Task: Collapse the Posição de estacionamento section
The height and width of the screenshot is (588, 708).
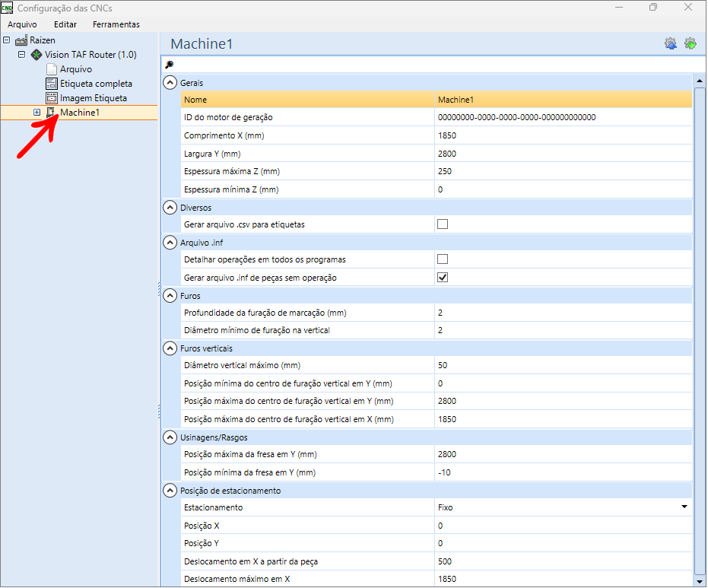Action: (x=170, y=491)
